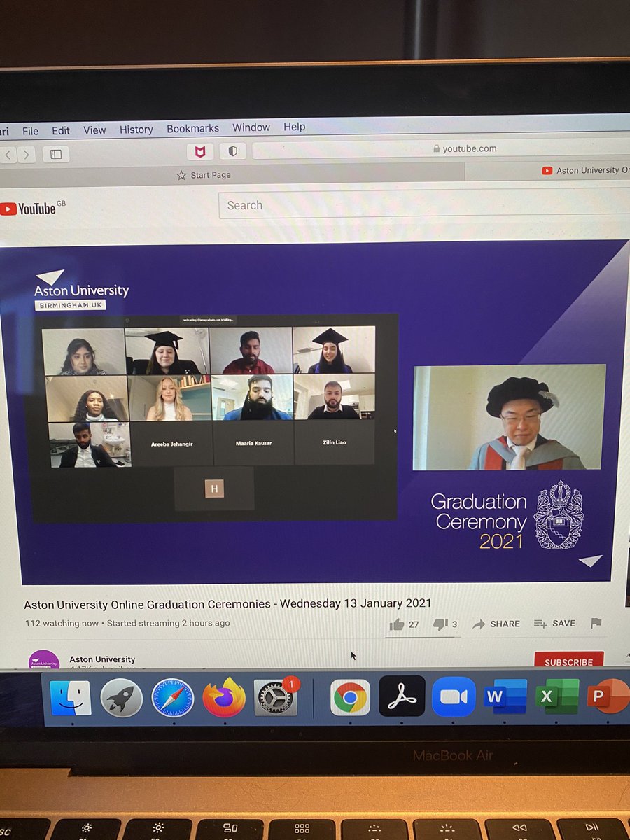
Task: Open Zoom from the Dock
Action: tap(453, 696)
